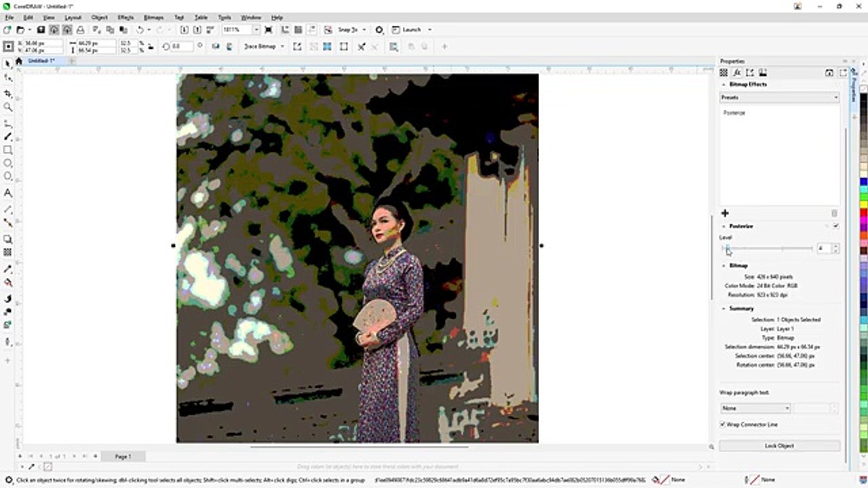Click the Full-screen preview icon

[269, 30]
